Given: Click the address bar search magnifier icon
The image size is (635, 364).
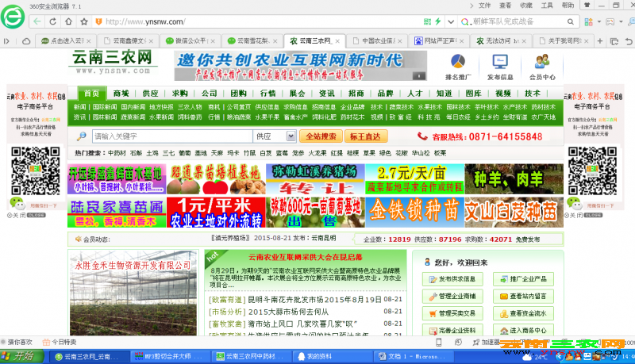Looking at the screenshot, I should pos(570,21).
